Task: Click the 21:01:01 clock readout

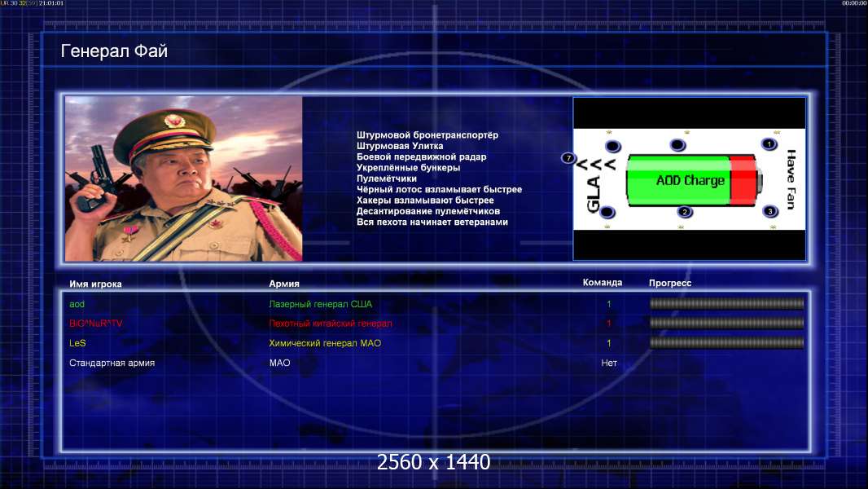Action: click(x=51, y=3)
